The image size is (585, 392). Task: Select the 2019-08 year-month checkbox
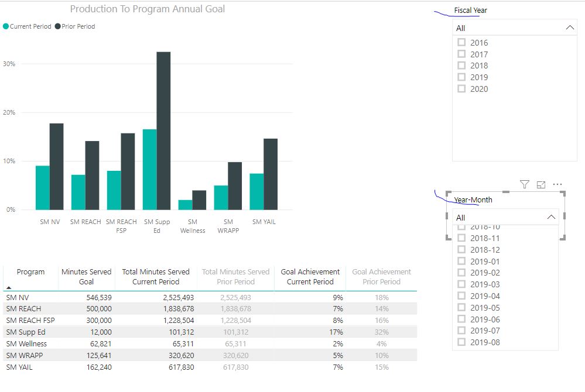[x=461, y=342]
